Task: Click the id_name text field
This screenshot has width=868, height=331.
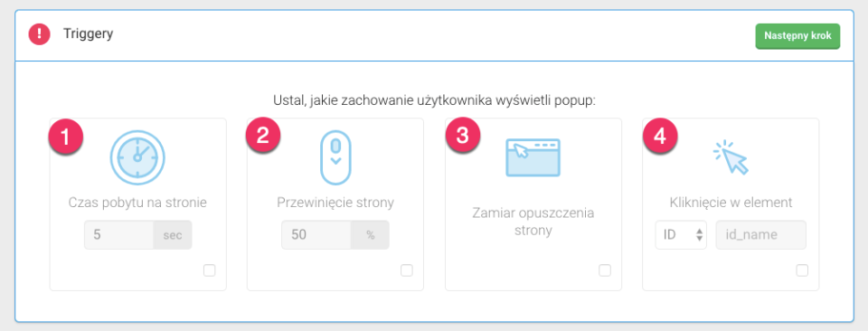Action: 761,235
